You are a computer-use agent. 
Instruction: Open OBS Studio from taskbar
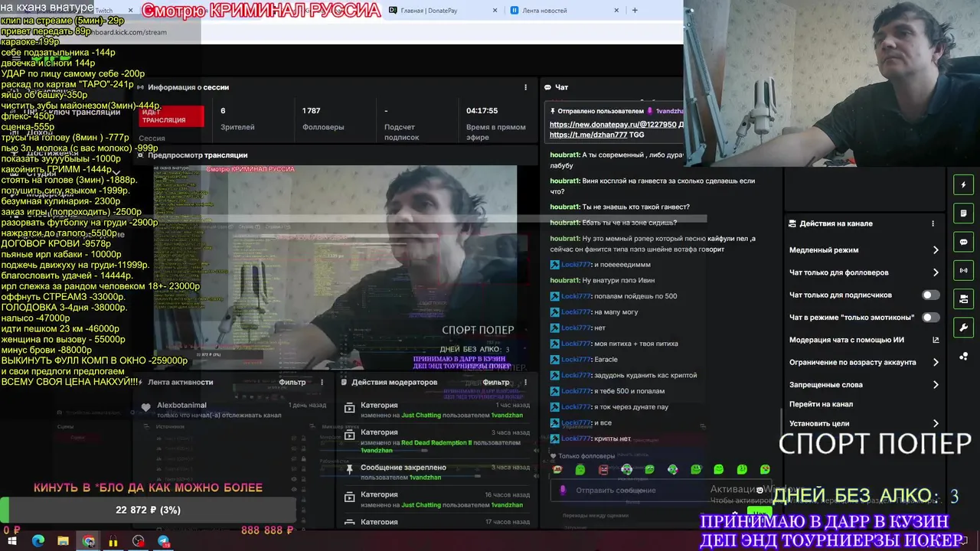tap(138, 541)
